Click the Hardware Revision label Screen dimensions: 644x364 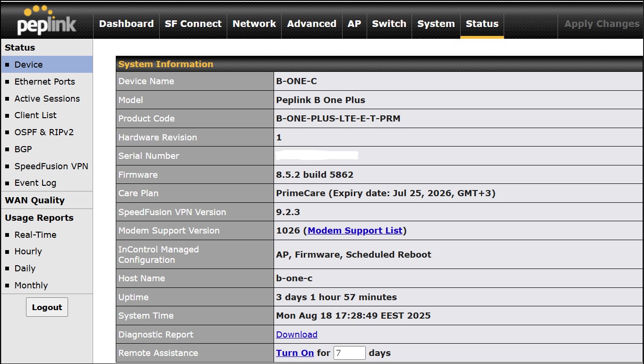tap(157, 138)
